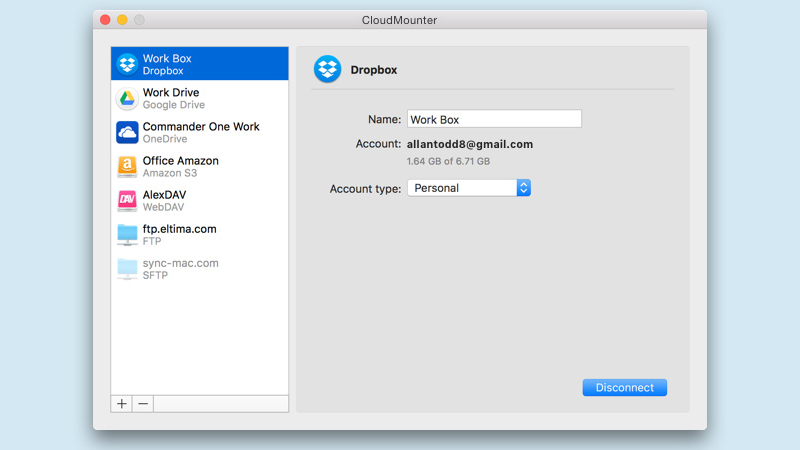
Task: Click the pink WebDAV icon
Action: (x=127, y=201)
